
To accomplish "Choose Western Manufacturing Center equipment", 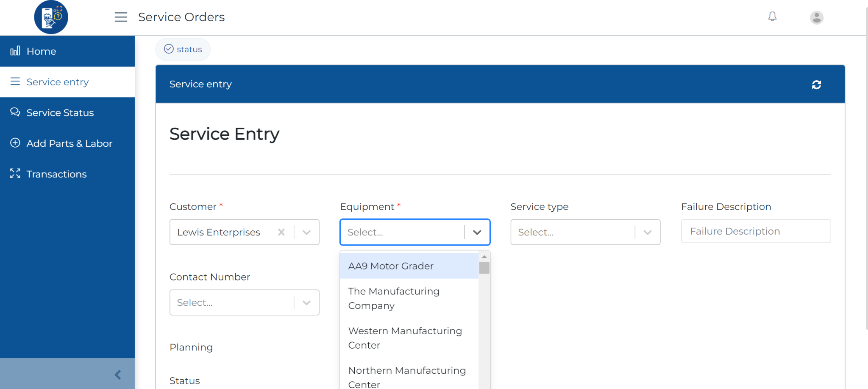I will pyautogui.click(x=405, y=338).
